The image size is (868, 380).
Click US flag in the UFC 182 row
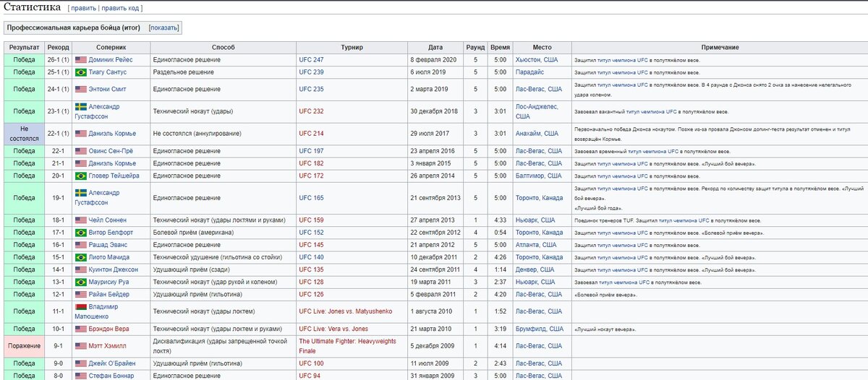(81, 163)
